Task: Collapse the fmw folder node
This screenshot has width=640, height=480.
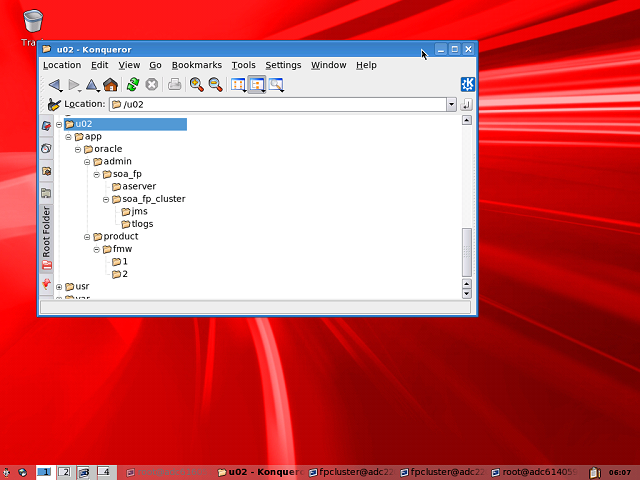Action: (97, 250)
